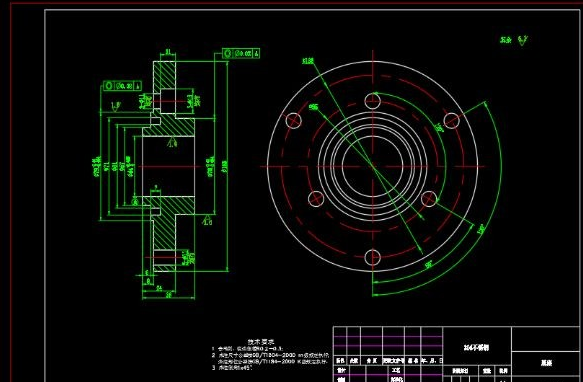The image size is (583, 382).
Task: Select the '技术要求' heading text
Action: [x=261, y=341]
